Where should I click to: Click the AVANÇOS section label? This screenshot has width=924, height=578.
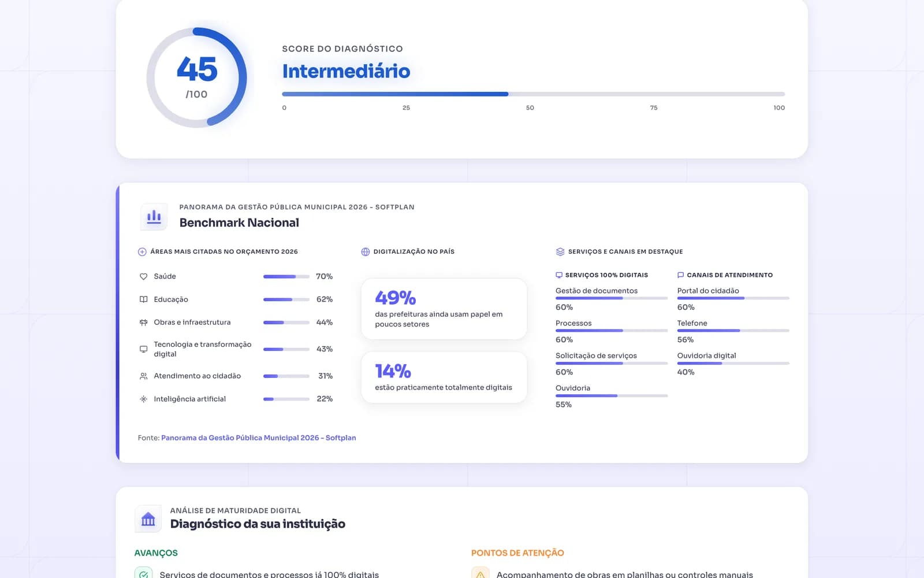click(156, 553)
